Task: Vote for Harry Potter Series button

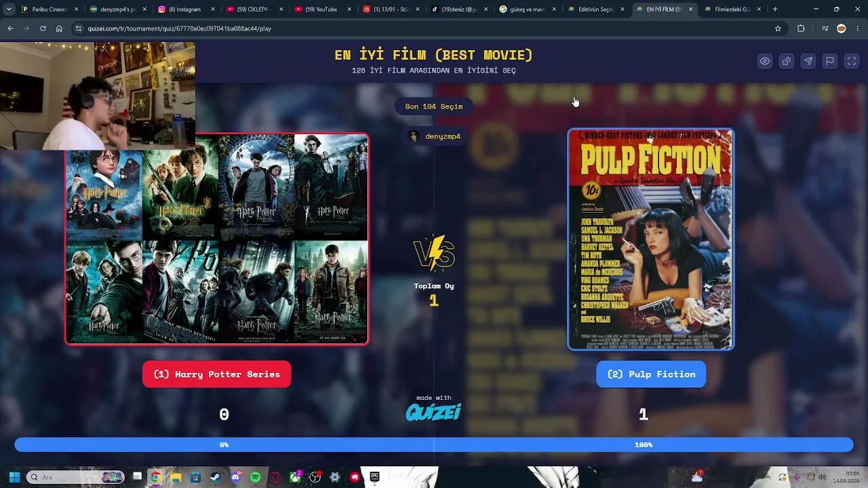Action: click(217, 374)
